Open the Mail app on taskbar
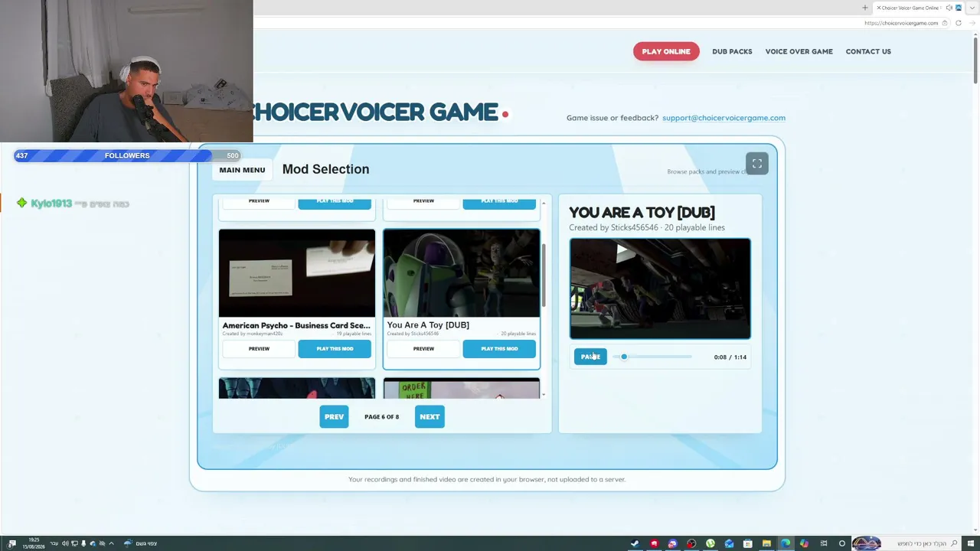Viewport: 980px width, 551px height. click(x=729, y=543)
